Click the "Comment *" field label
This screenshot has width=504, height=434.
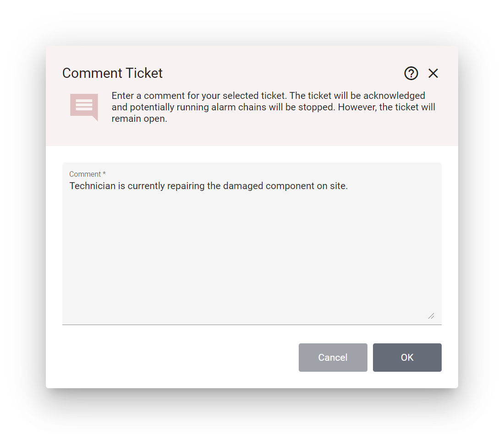pyautogui.click(x=88, y=174)
